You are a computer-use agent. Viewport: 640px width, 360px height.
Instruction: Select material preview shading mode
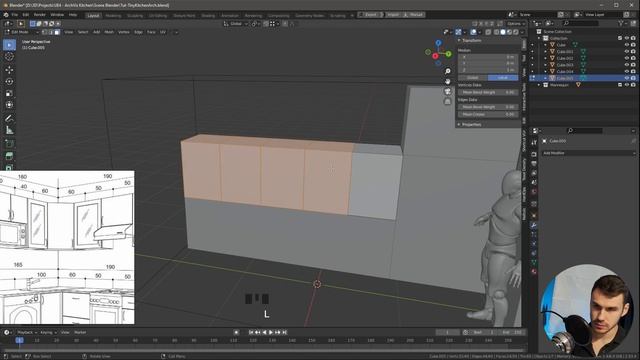[x=509, y=32]
